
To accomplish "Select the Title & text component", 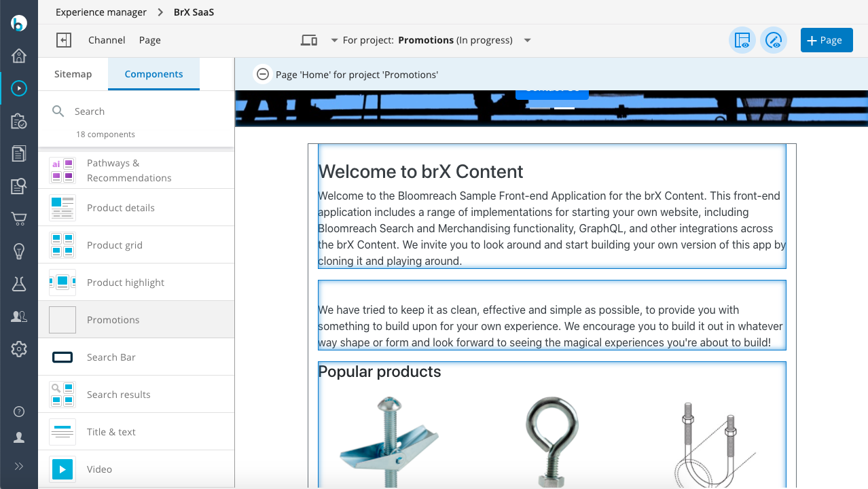I will [137, 431].
